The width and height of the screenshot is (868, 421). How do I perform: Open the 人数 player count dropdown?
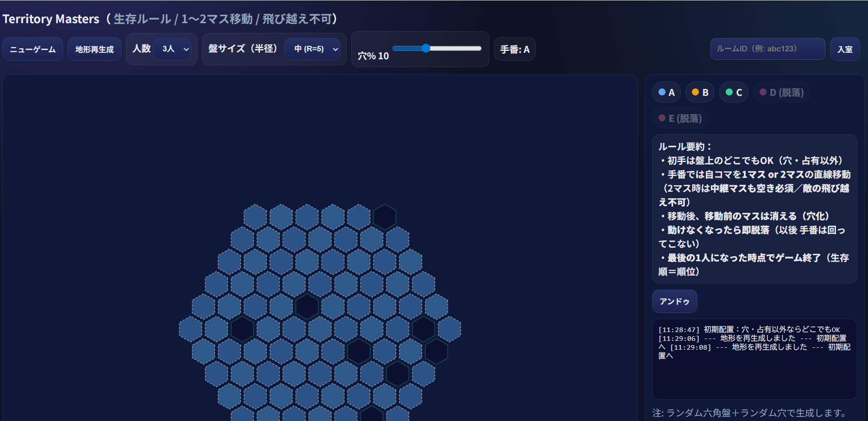click(172, 49)
